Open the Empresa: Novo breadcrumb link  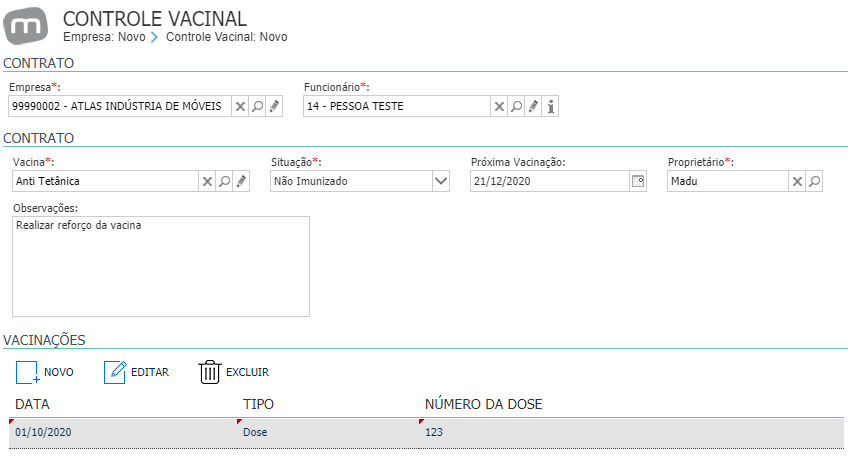tap(104, 37)
